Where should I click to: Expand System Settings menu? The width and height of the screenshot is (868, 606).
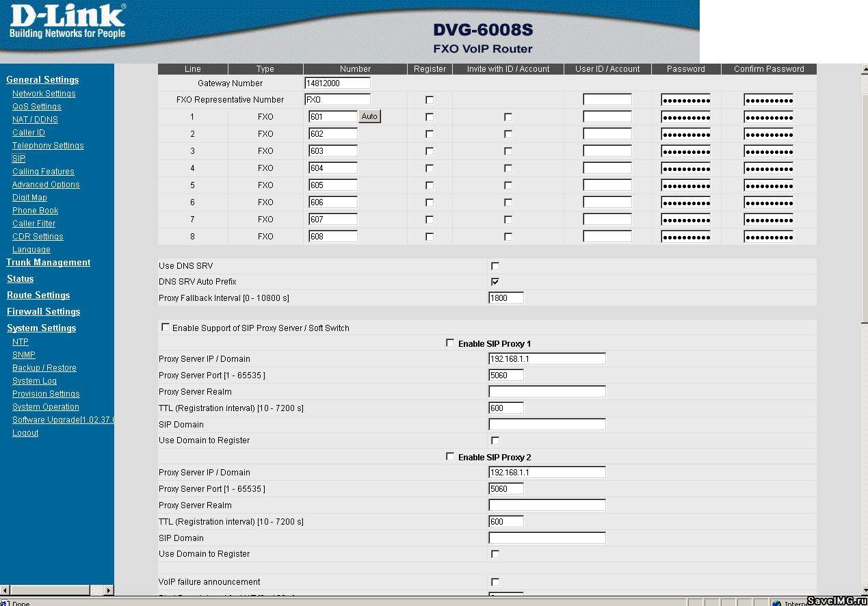click(x=42, y=328)
